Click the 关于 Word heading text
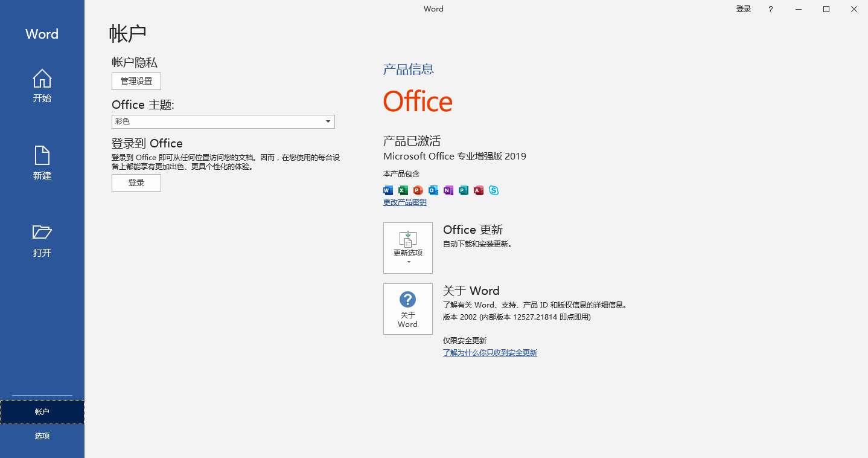This screenshot has height=458, width=868. click(x=471, y=291)
